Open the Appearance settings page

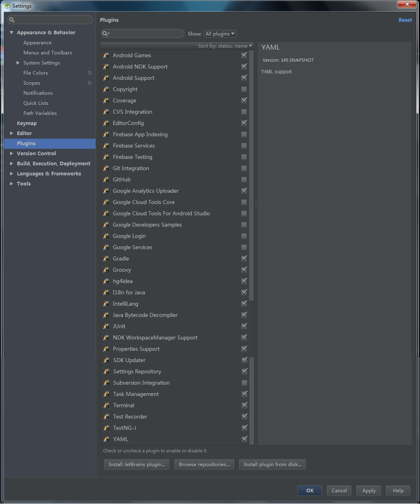click(37, 43)
